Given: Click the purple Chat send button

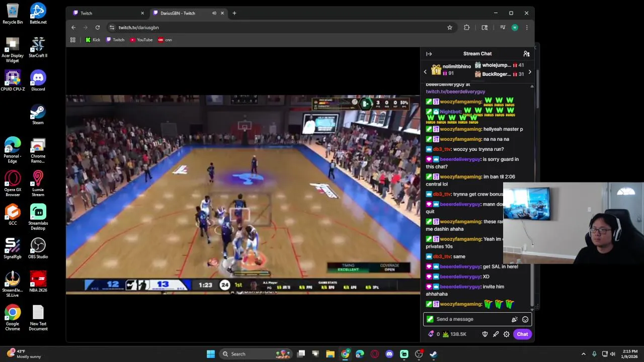Looking at the screenshot, I should tap(522, 334).
